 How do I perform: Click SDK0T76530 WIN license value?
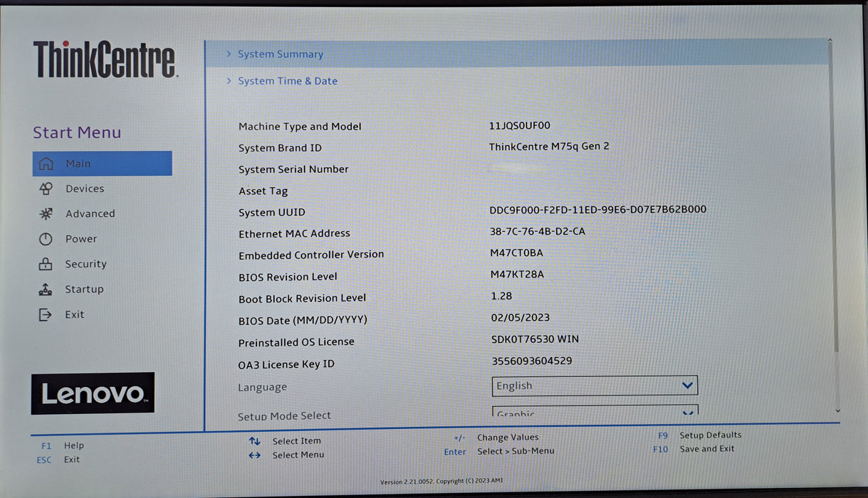coord(535,339)
